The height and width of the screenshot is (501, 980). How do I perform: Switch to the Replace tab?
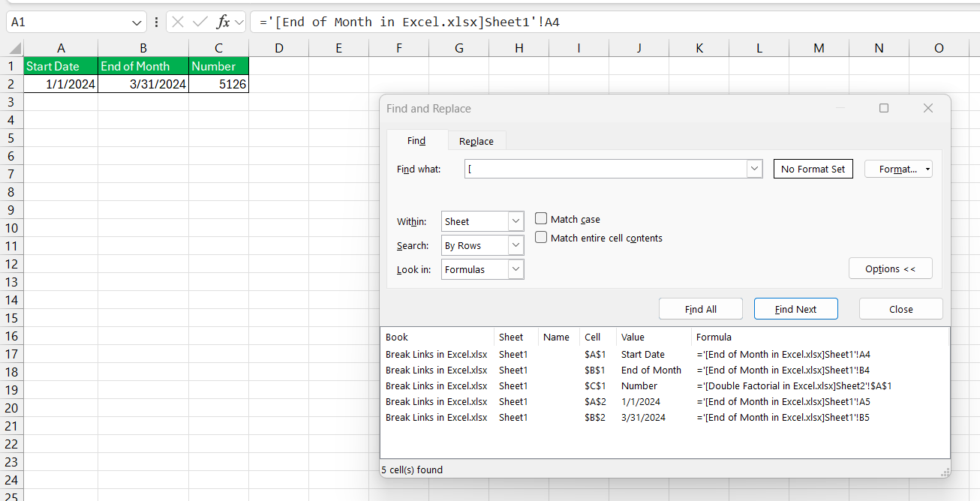coord(476,141)
